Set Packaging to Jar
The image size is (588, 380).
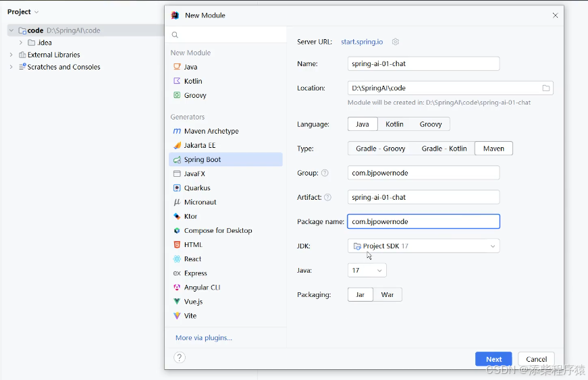tap(360, 294)
